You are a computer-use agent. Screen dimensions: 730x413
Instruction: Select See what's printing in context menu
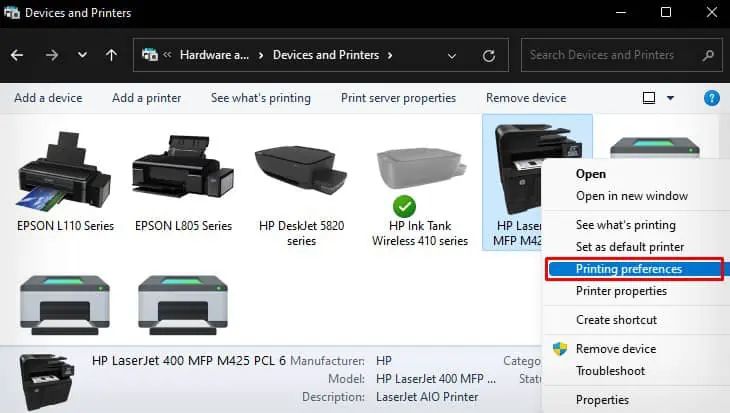(625, 225)
